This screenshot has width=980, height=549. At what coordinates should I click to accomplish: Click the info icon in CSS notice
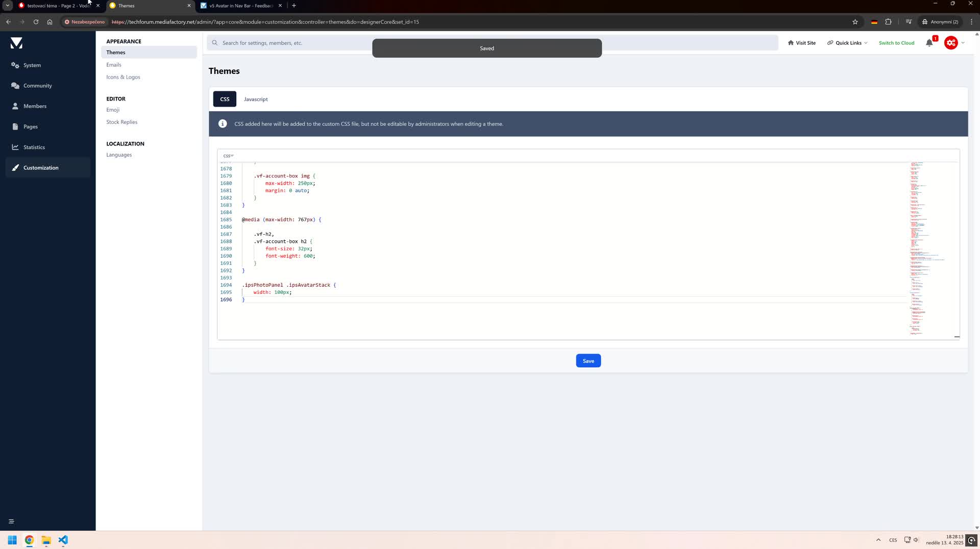(223, 124)
